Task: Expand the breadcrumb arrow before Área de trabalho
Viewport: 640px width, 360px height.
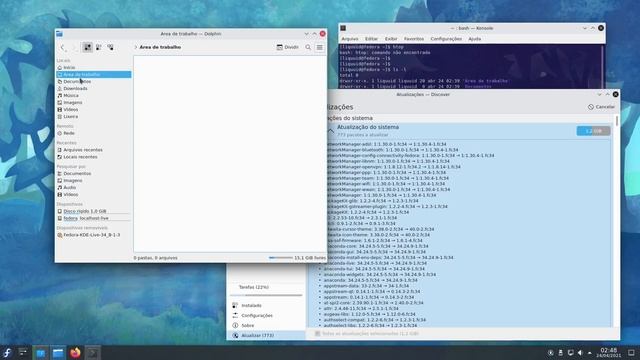Action: [136, 47]
